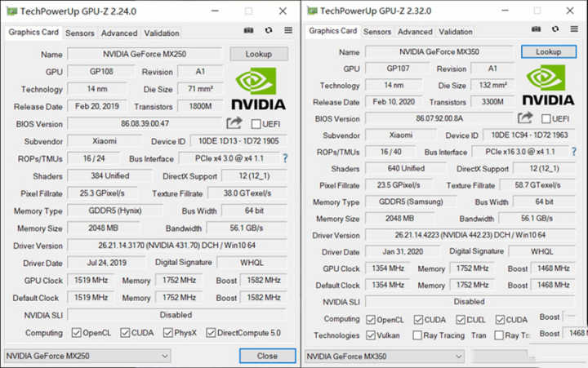Click the BIOS export icon in the MX250 window
Image resolution: width=588 pixels, height=368 pixels.
click(234, 123)
